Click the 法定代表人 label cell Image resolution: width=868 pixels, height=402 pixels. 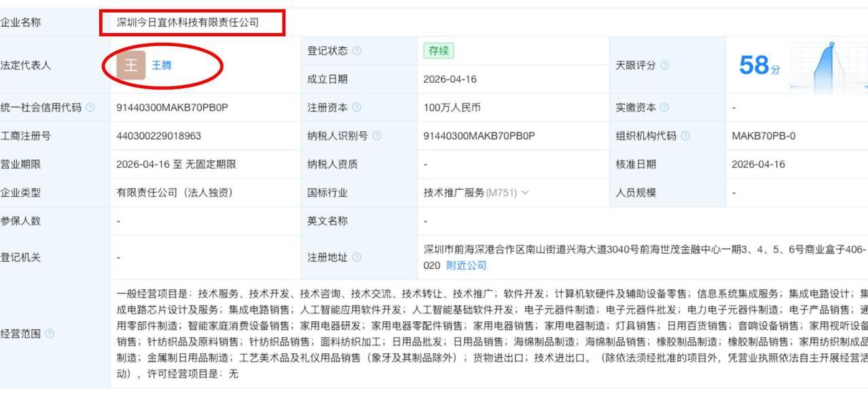click(x=55, y=65)
